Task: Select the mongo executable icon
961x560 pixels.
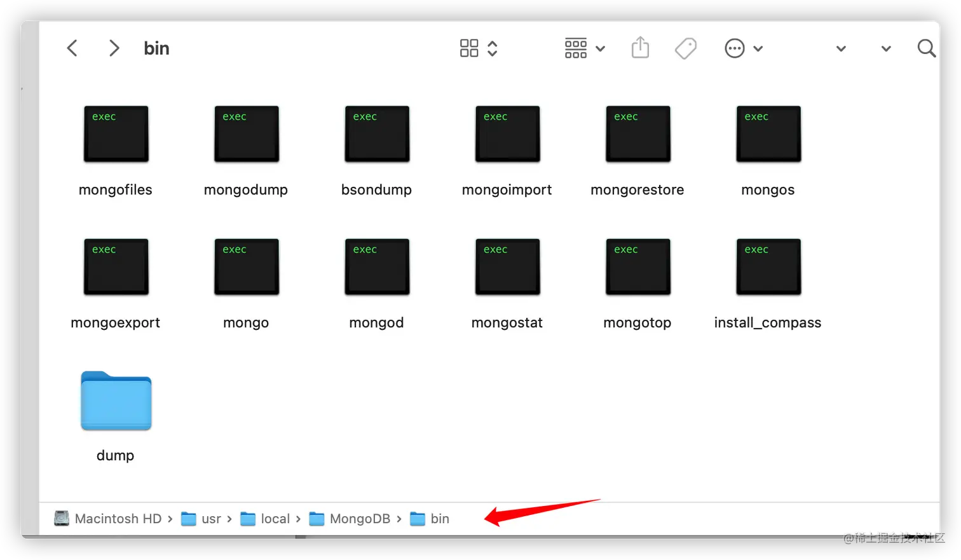Action: 247,267
